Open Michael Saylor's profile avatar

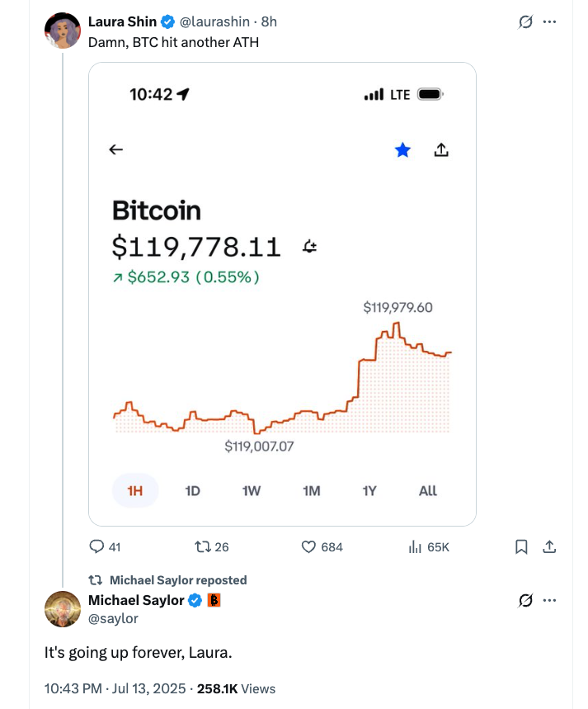62,608
